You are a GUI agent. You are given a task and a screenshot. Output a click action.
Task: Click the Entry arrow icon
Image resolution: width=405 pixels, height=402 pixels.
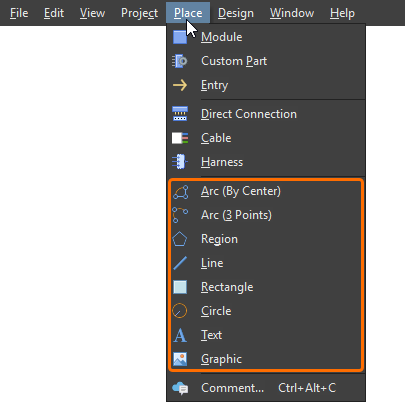tap(180, 85)
